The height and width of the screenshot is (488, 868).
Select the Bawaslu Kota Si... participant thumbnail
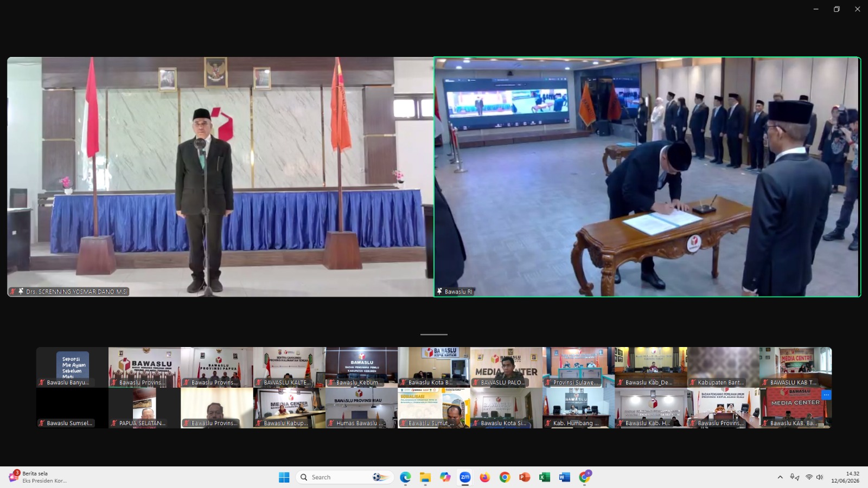pyautogui.click(x=506, y=408)
